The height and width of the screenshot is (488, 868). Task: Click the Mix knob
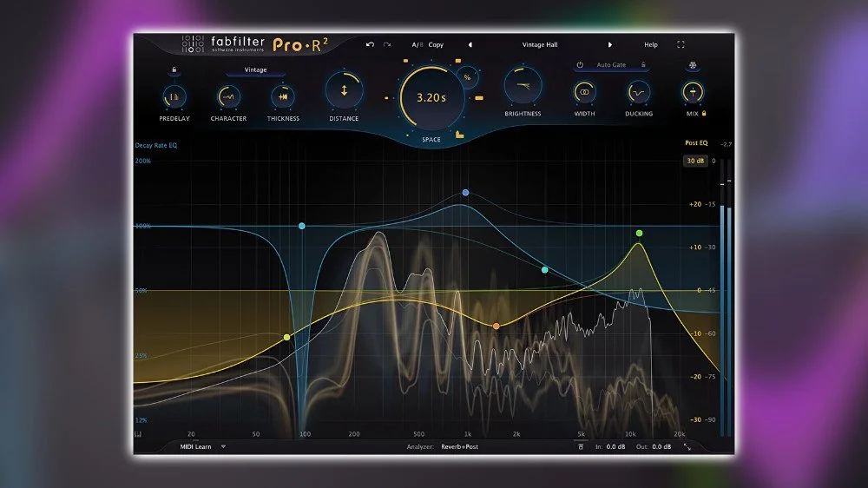point(693,92)
